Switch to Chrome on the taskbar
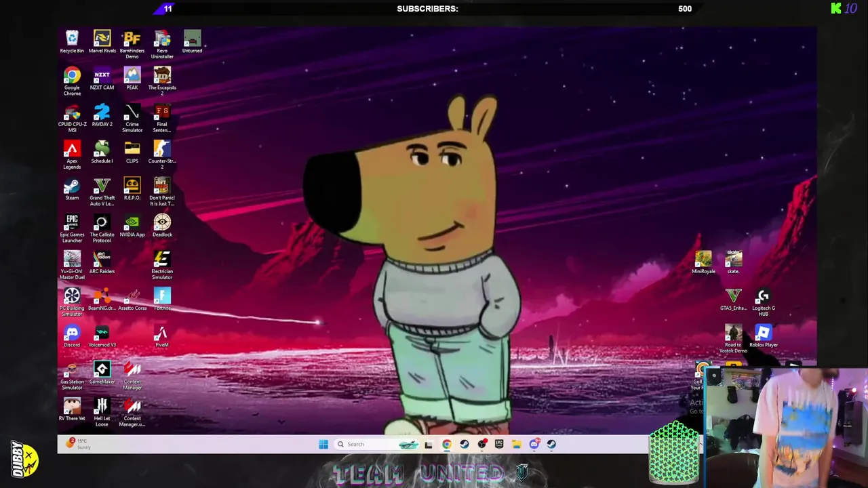The image size is (868, 488). click(x=446, y=444)
